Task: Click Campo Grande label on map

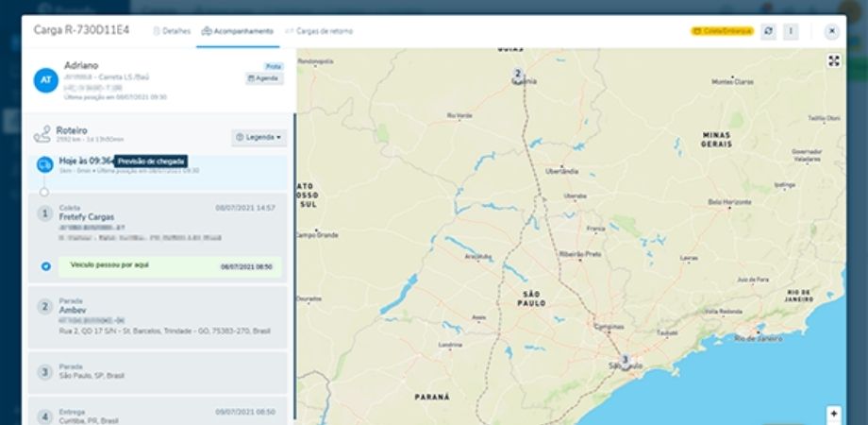Action: 317,235
